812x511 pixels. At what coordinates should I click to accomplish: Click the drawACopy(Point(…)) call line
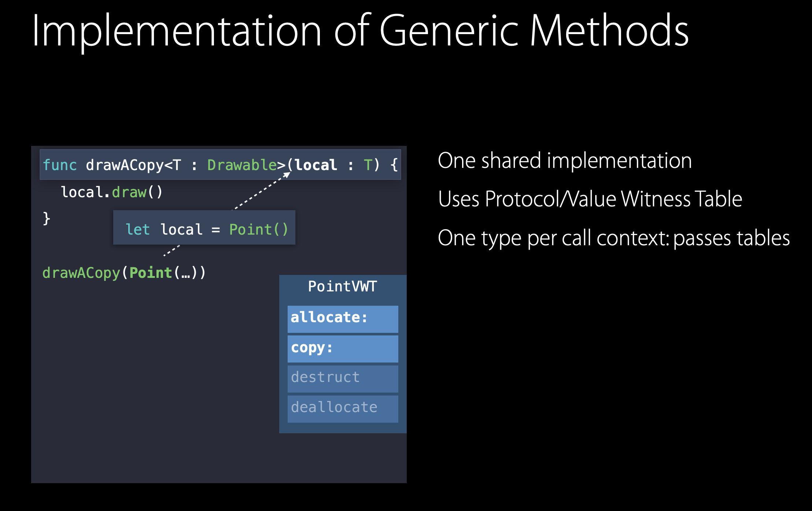(x=124, y=273)
